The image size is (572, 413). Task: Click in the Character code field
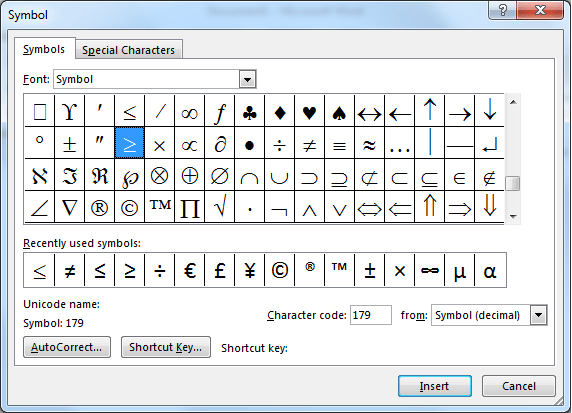tap(371, 315)
